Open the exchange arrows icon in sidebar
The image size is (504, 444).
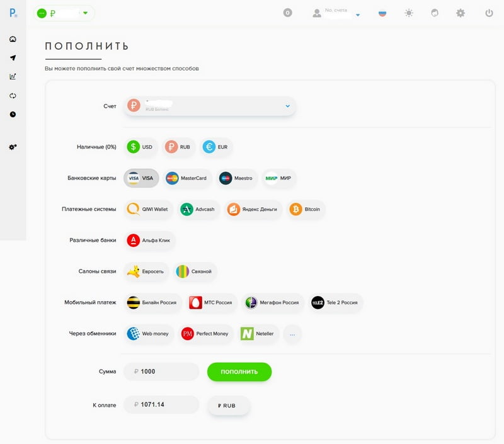click(13, 96)
